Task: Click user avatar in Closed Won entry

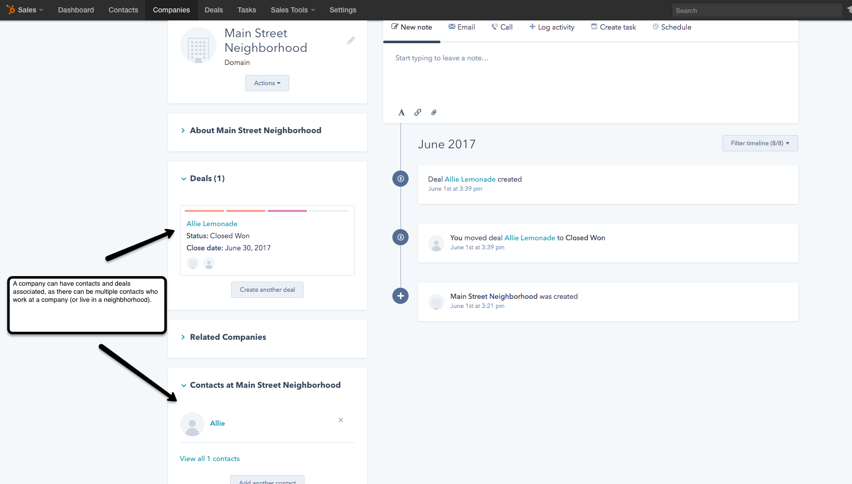Action: click(436, 243)
